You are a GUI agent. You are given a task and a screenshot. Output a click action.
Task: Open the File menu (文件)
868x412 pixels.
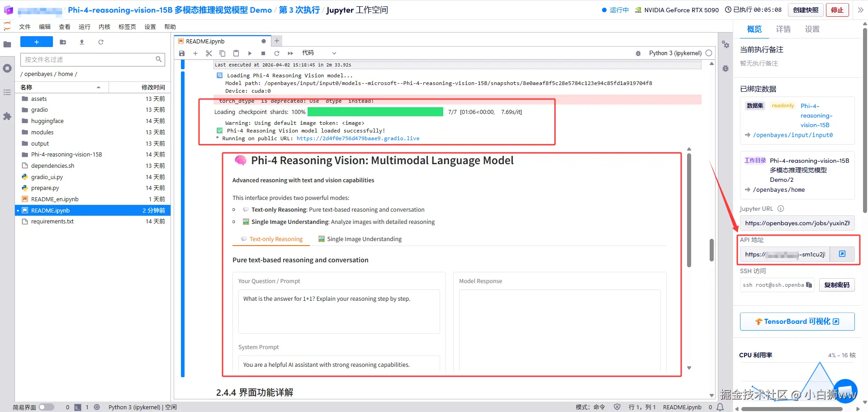click(x=25, y=27)
